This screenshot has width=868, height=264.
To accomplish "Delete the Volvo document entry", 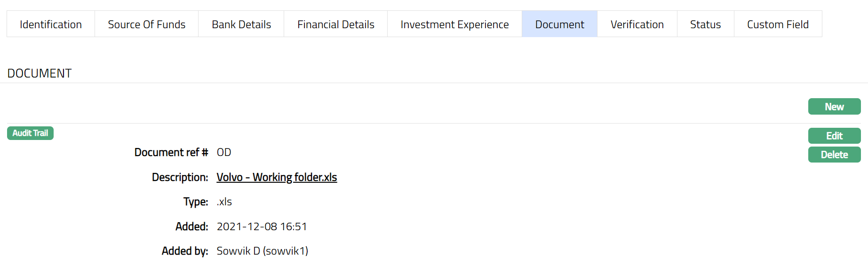I will click(834, 155).
